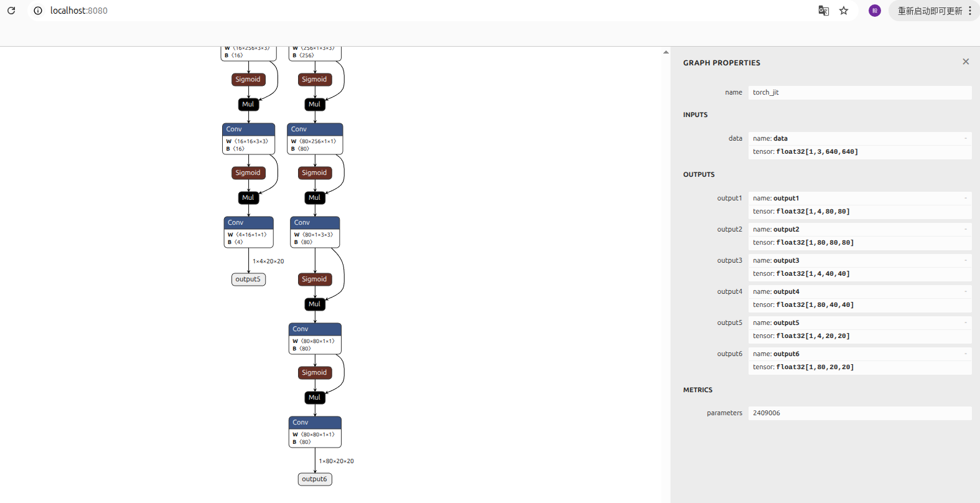
Task: Reload the page with the refresh icon
Action: 11,11
